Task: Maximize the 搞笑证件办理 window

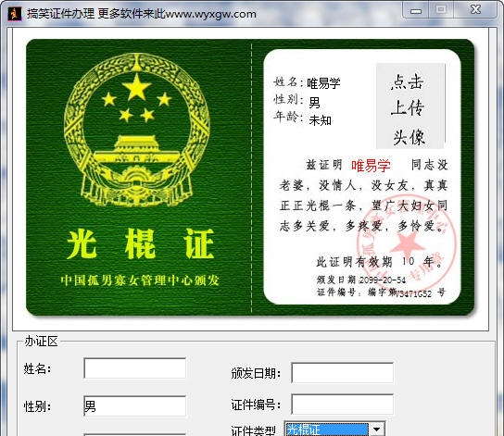Action: (441, 10)
